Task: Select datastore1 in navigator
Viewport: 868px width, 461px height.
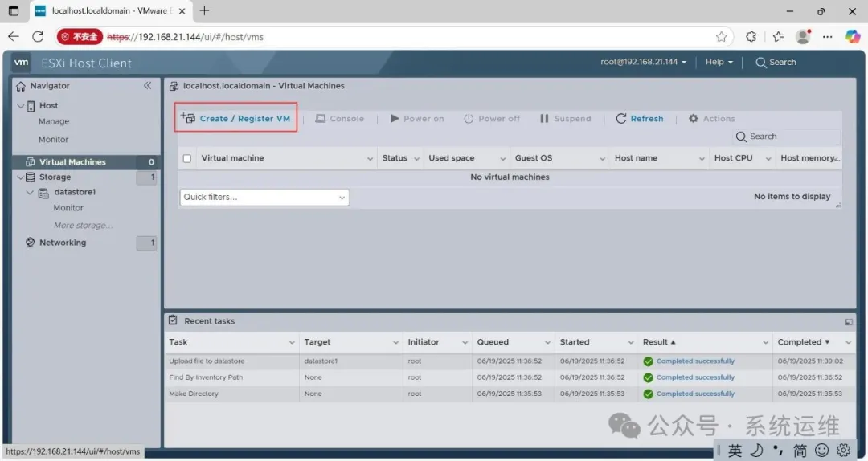Action: pyautogui.click(x=75, y=192)
